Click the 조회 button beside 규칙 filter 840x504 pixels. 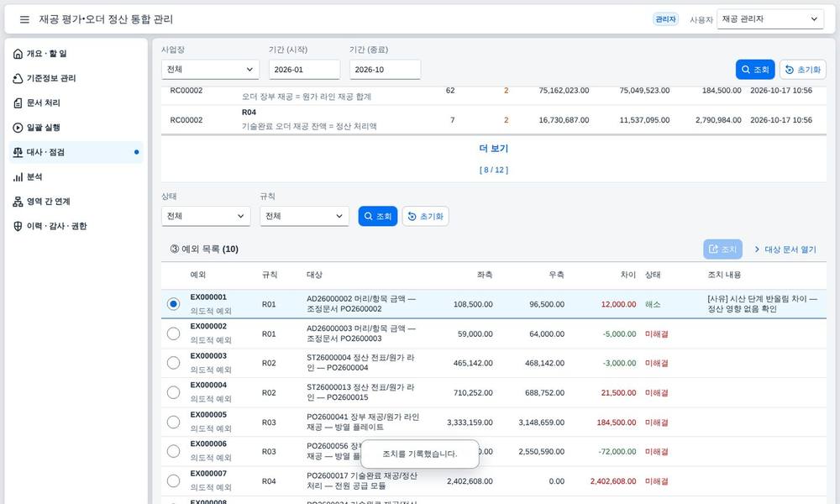[x=378, y=217]
